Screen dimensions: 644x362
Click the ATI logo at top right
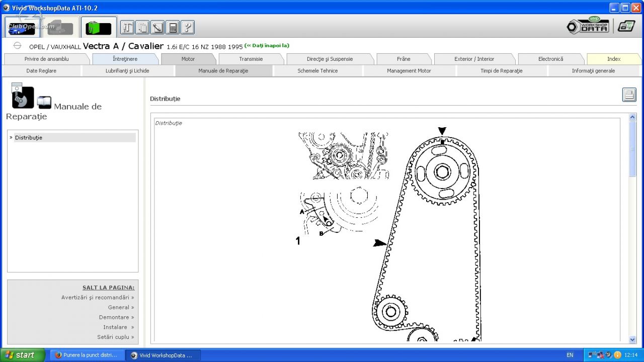coord(626,27)
